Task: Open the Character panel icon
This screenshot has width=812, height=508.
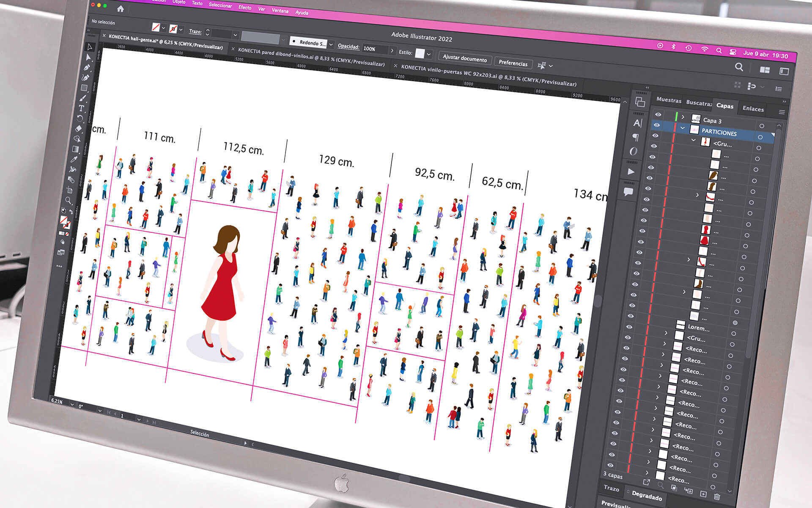Action: point(637,123)
